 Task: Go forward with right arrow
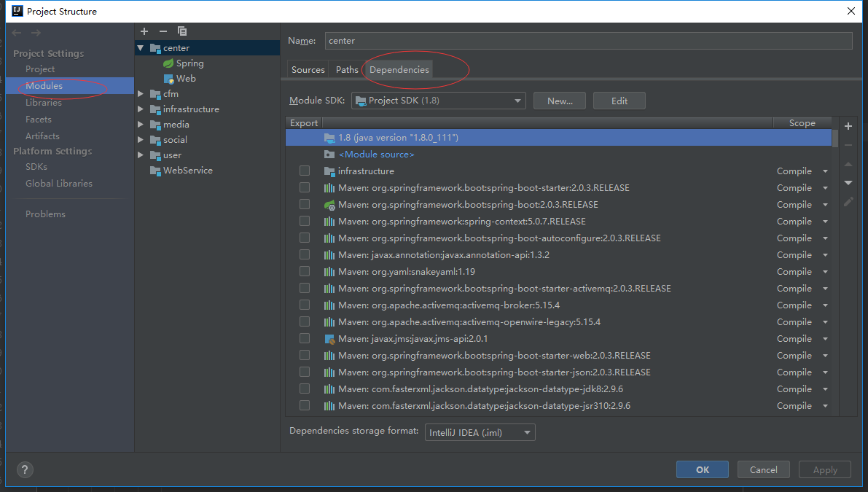pos(36,34)
